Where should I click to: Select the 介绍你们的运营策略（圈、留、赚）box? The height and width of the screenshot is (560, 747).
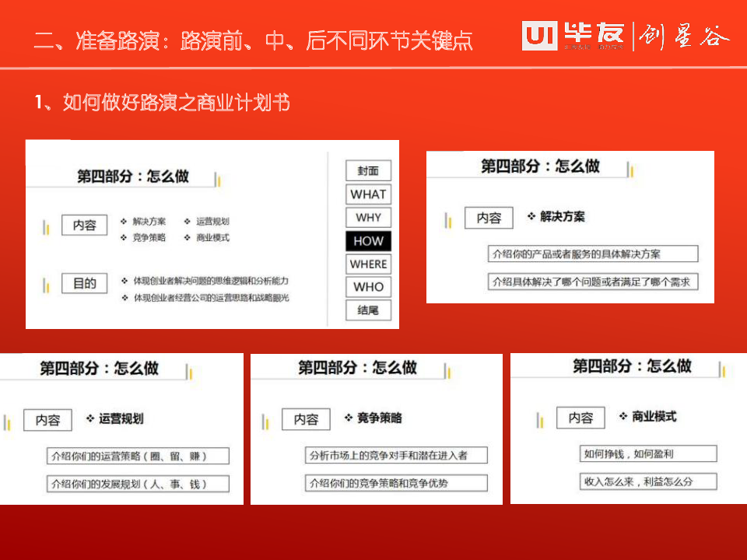click(x=138, y=457)
